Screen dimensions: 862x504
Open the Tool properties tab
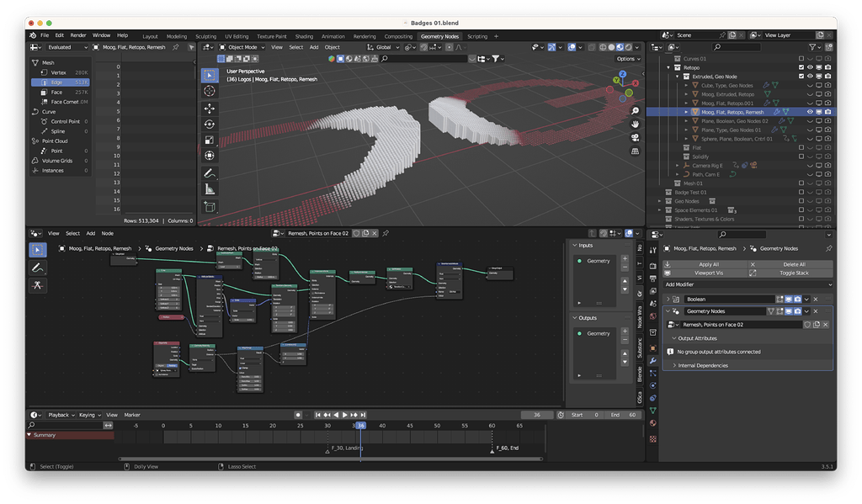(652, 251)
